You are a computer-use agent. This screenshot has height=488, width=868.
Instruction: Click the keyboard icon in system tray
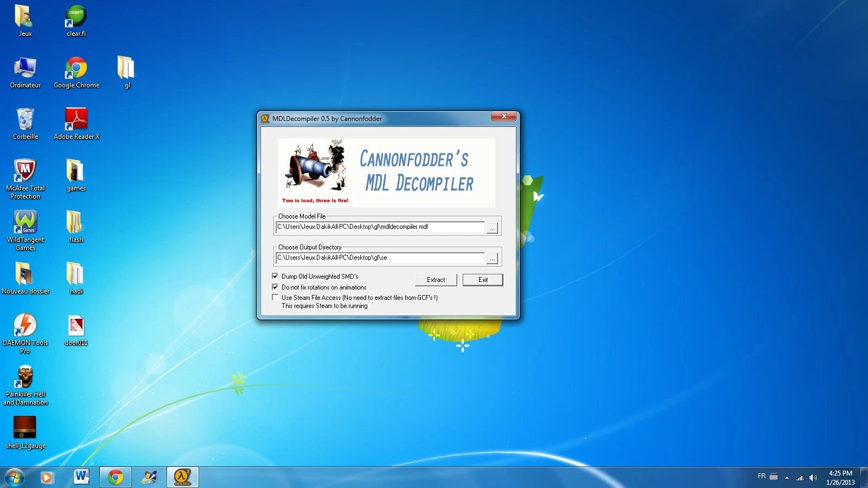(x=774, y=477)
